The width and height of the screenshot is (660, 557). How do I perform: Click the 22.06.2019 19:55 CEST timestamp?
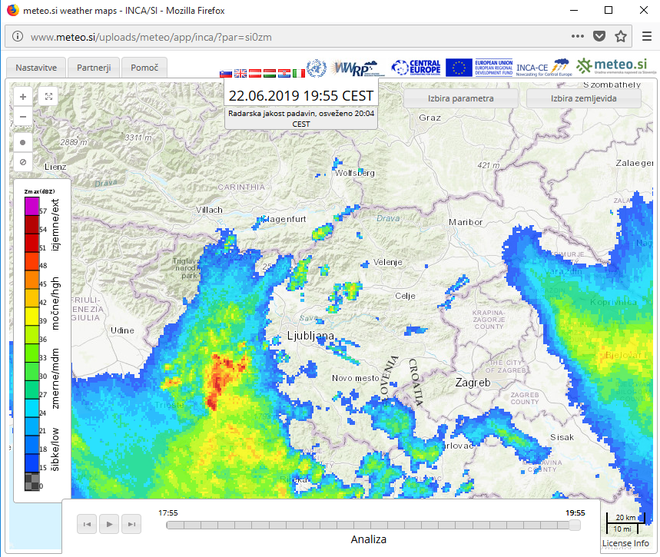pyautogui.click(x=301, y=96)
